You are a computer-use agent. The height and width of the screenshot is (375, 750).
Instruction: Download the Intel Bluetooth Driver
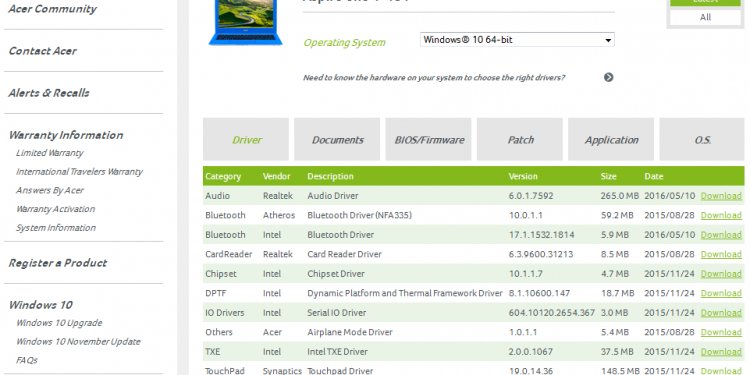721,235
